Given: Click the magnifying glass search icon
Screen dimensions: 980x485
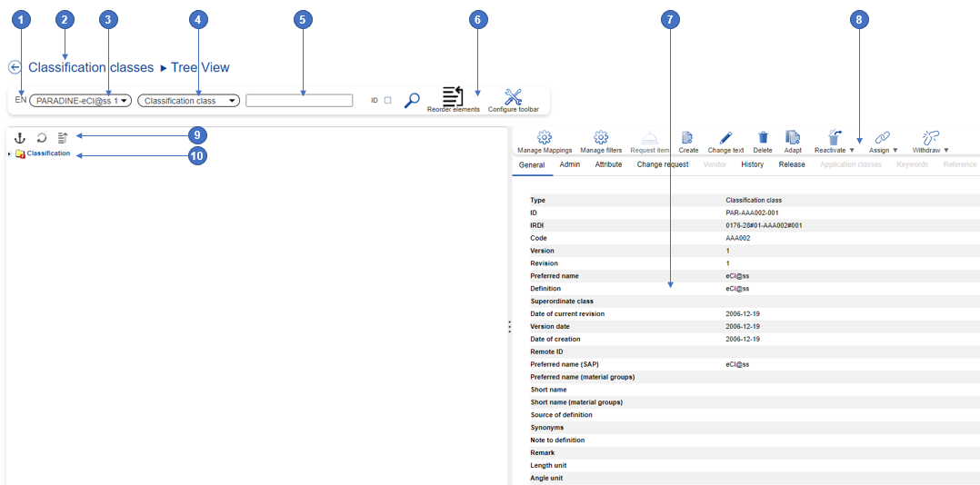Looking at the screenshot, I should pyautogui.click(x=412, y=100).
